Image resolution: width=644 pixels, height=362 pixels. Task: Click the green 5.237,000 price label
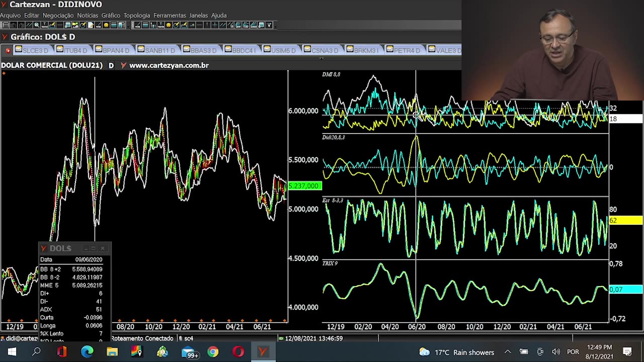point(304,186)
